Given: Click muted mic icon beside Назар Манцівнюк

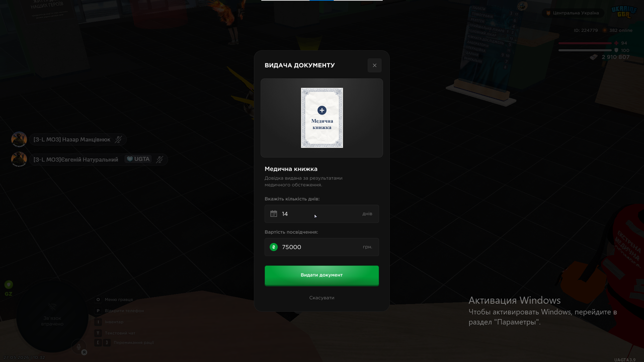Looking at the screenshot, I should 118,139.
